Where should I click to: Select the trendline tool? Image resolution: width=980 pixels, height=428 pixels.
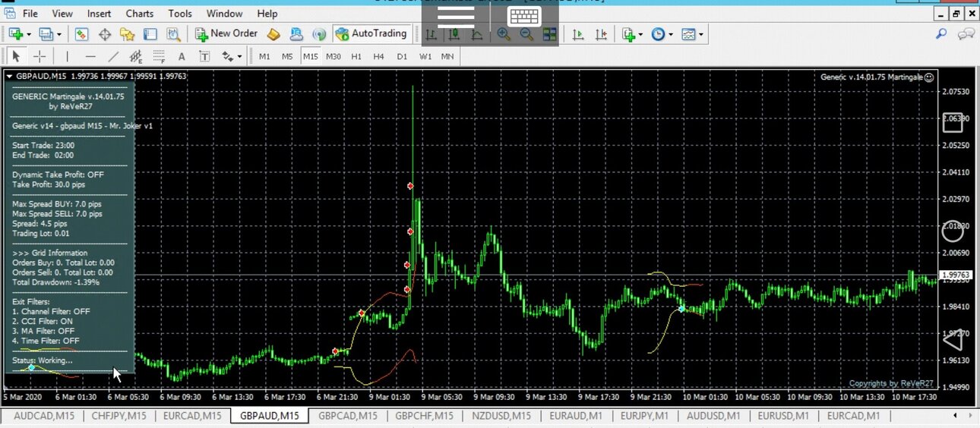[113, 56]
